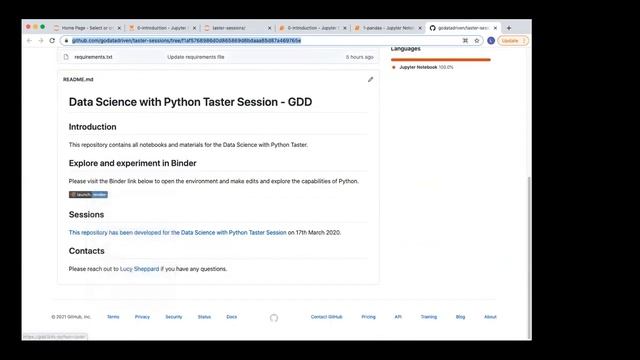Click the 'Sessions' README heading
640x360 pixels.
[x=87, y=215]
